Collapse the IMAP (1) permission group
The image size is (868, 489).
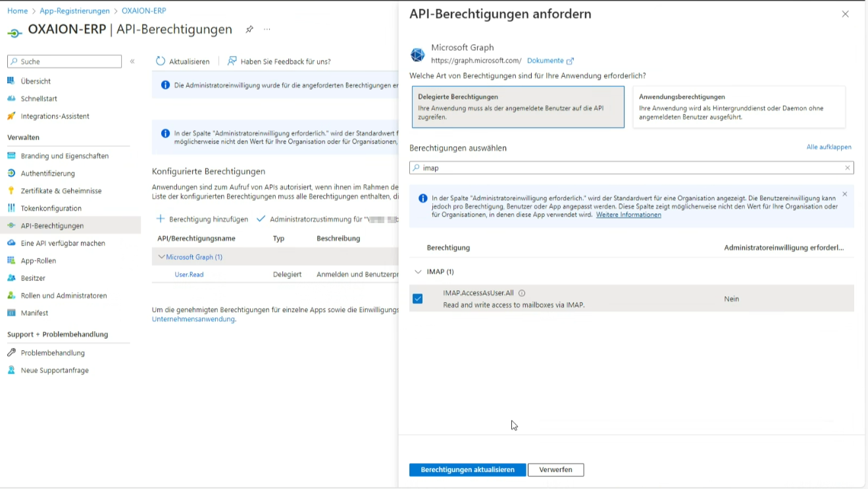418,271
